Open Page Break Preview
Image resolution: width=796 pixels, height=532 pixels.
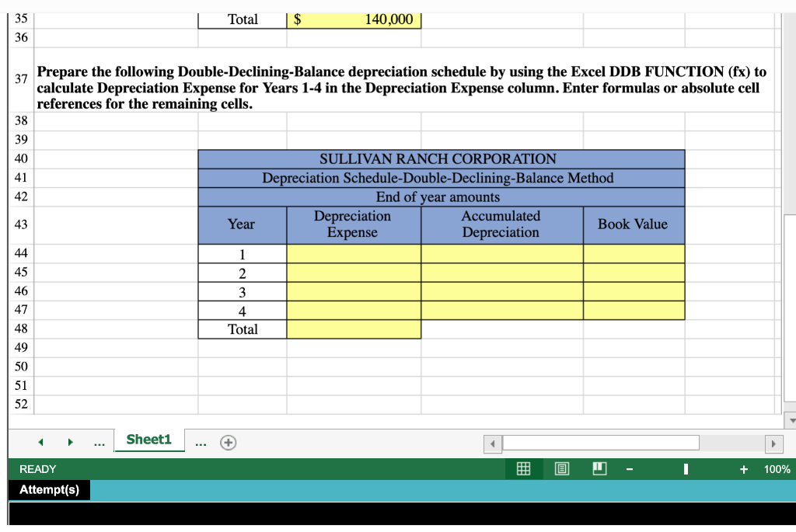(599, 468)
